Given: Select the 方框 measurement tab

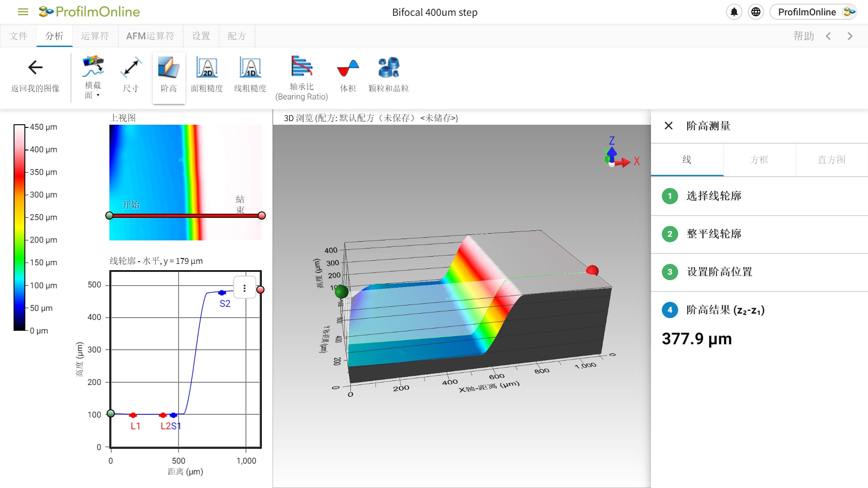Looking at the screenshot, I should click(x=759, y=160).
